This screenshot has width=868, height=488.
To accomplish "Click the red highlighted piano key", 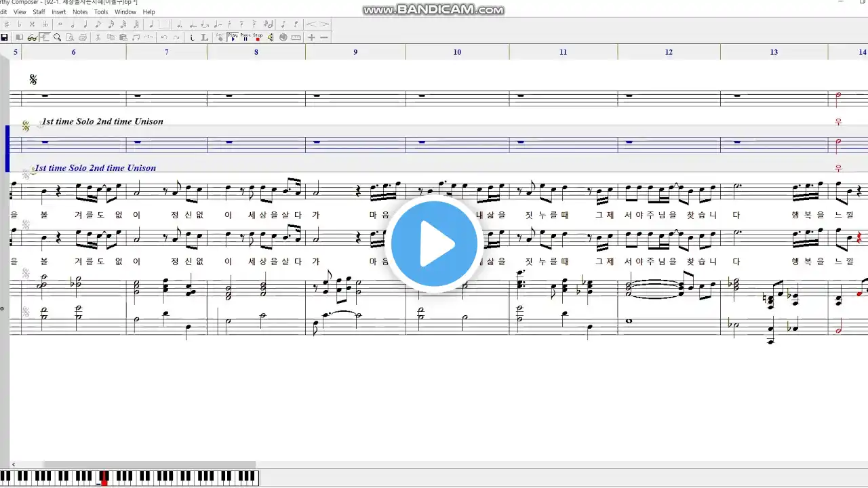I will coord(104,480).
